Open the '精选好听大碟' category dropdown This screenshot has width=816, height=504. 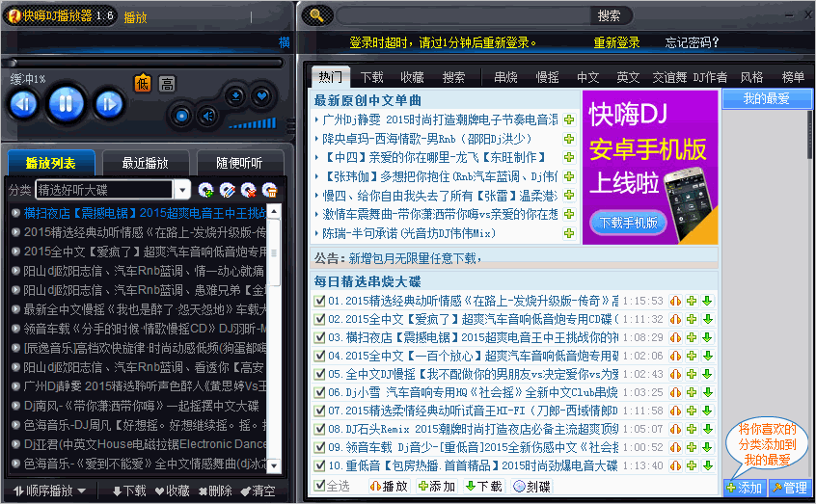point(182,190)
